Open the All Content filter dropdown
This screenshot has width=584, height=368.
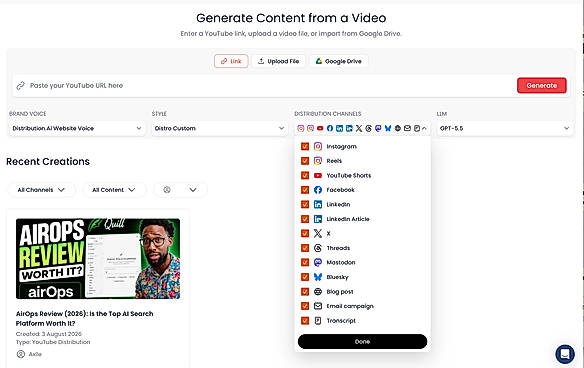114,190
